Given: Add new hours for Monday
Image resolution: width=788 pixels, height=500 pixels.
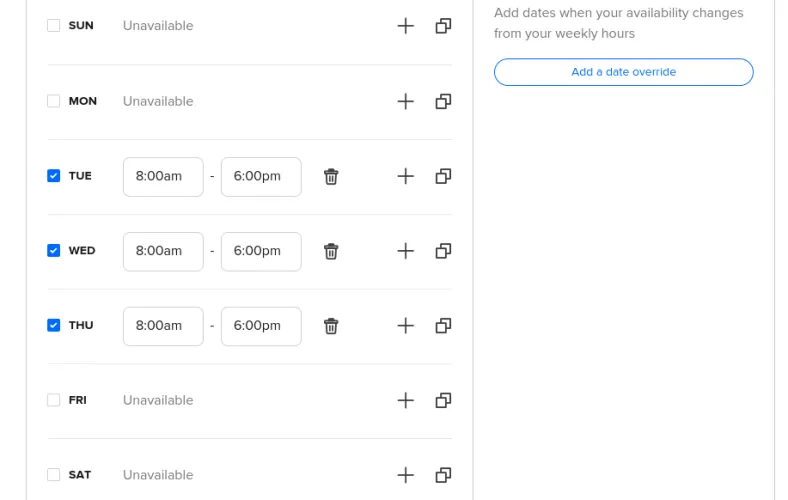Looking at the screenshot, I should click(405, 101).
